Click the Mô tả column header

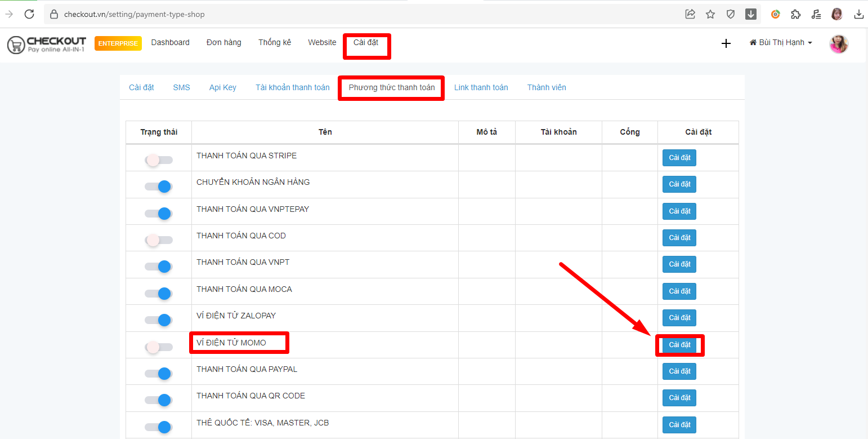[x=487, y=132]
